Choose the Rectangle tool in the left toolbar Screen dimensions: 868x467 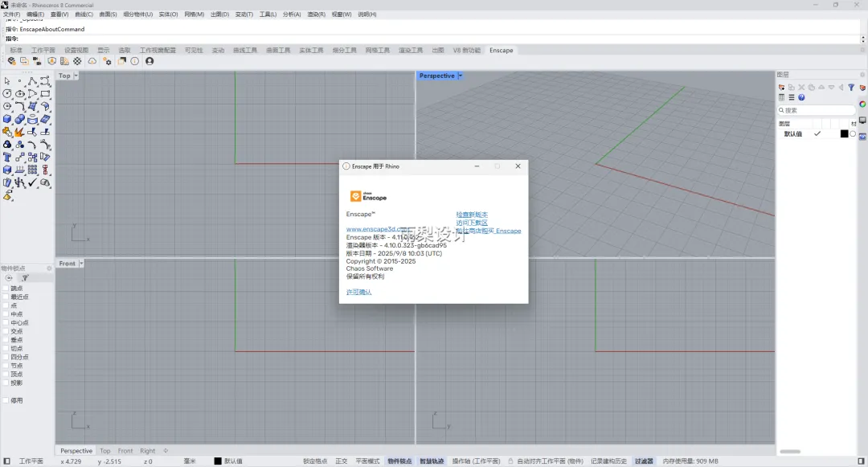tap(45, 94)
